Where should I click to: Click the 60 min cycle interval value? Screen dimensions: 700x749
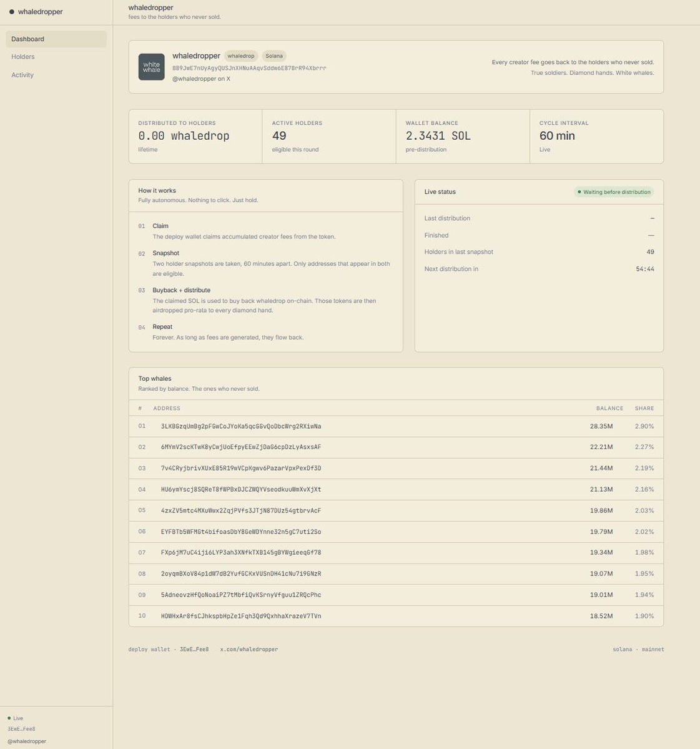pyautogui.click(x=557, y=135)
